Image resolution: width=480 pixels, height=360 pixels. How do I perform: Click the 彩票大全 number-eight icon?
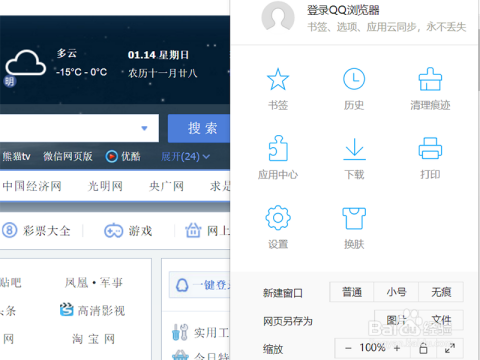[x=9, y=230]
